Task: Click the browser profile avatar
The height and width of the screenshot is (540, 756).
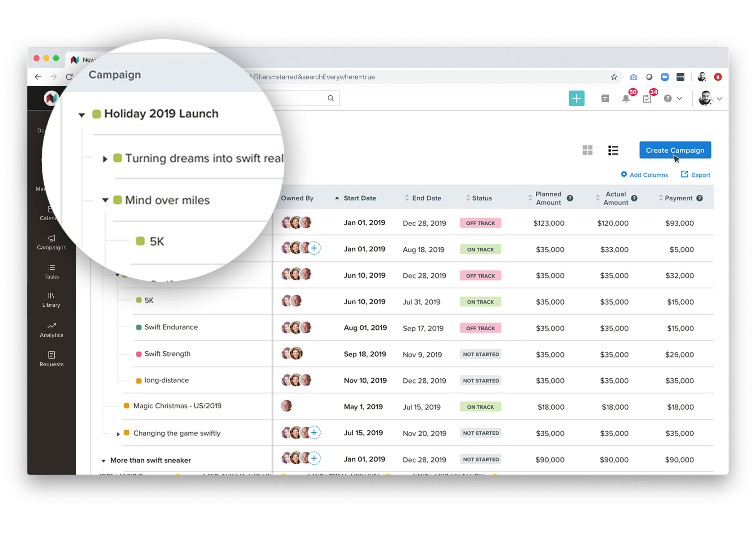Action: click(x=702, y=77)
